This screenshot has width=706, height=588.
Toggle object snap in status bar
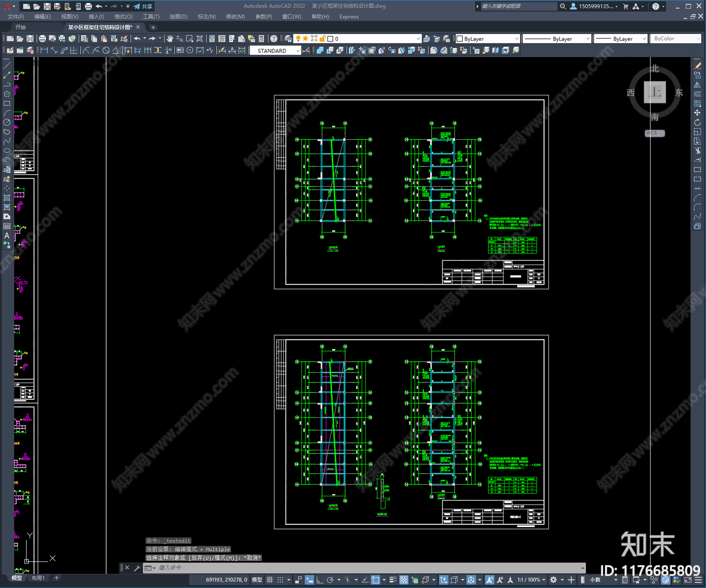point(376,580)
